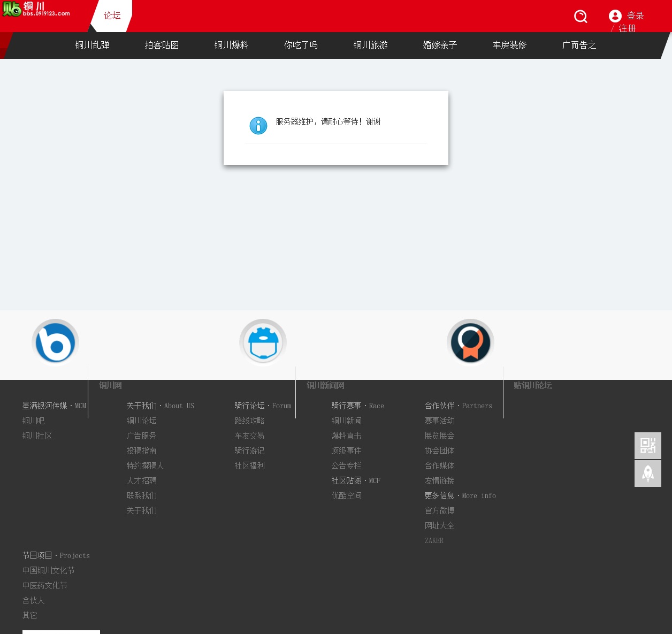Click the blue helmet 铜川新闻网 icon
This screenshot has width=672, height=634.
pyautogui.click(x=263, y=342)
